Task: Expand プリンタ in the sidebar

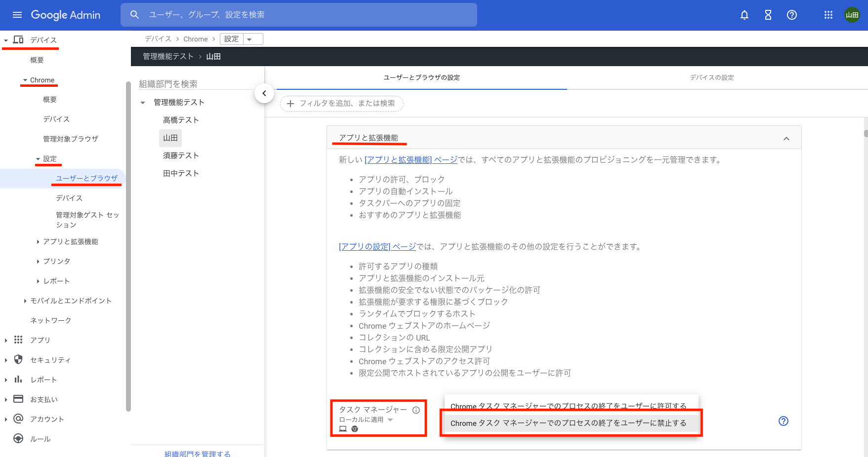Action: click(x=38, y=262)
